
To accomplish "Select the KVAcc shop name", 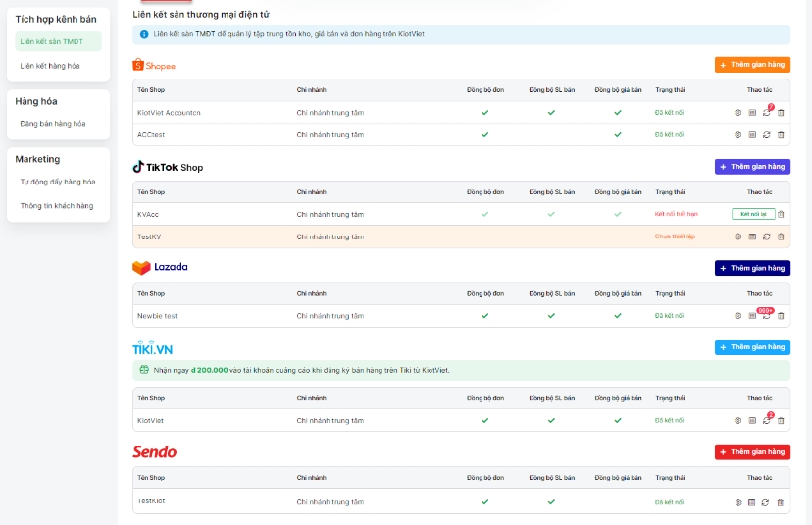I will click(x=147, y=214).
